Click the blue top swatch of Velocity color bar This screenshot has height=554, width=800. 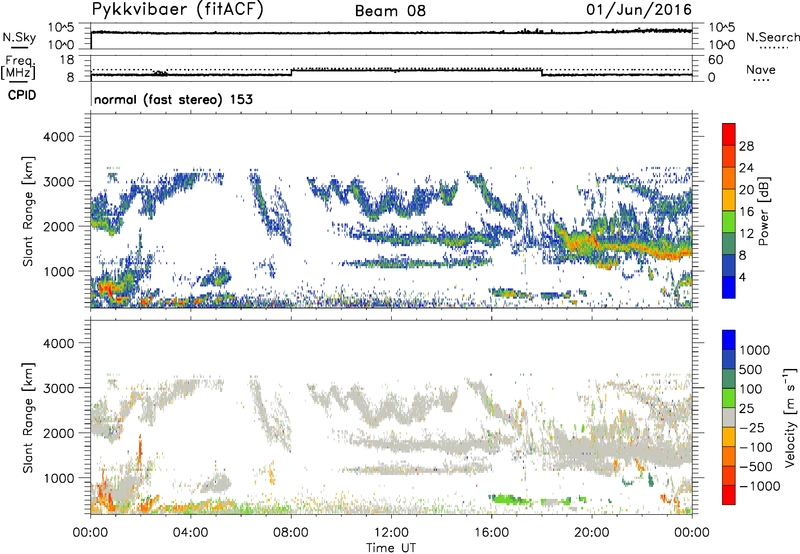(729, 340)
